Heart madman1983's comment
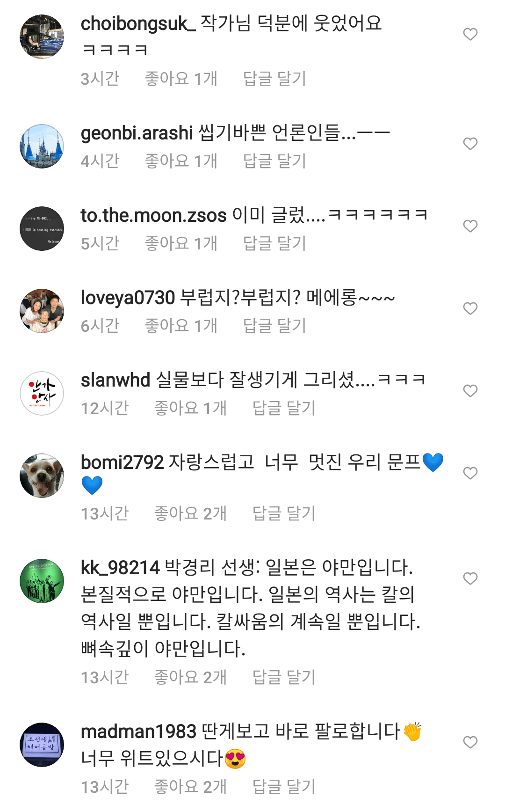Screen dimensions: 505x812 470,742
